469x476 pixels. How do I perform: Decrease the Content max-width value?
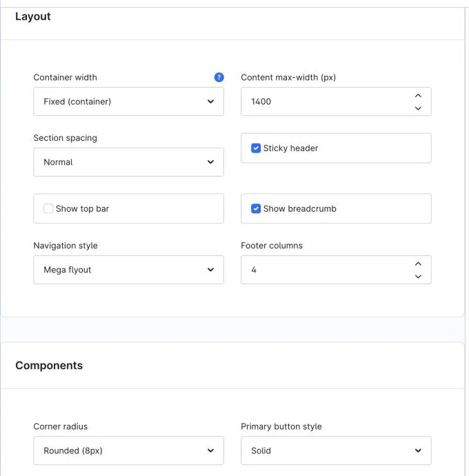click(418, 108)
